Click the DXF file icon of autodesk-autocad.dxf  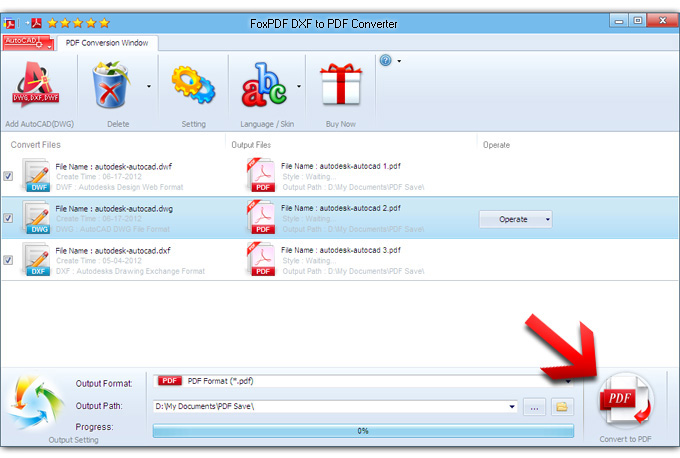pos(36,259)
